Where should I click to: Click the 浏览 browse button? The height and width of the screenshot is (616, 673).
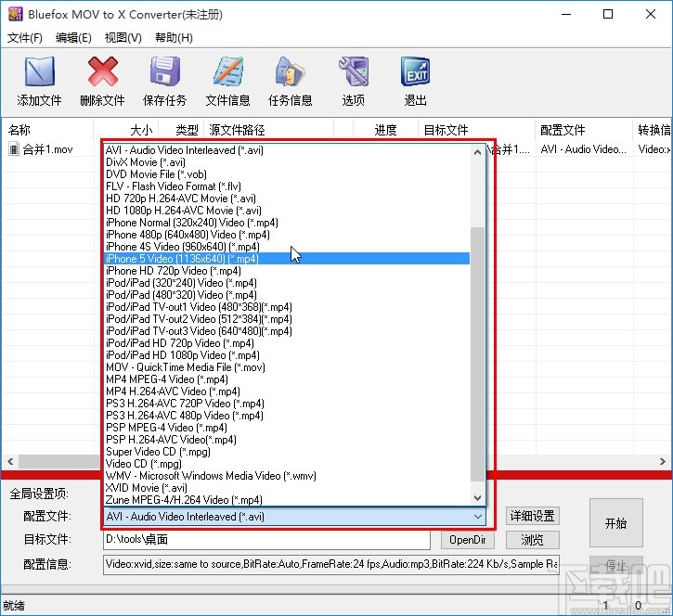(533, 540)
